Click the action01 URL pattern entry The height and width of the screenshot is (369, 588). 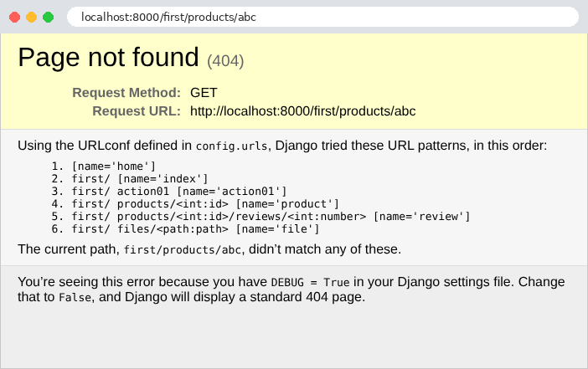(179, 192)
